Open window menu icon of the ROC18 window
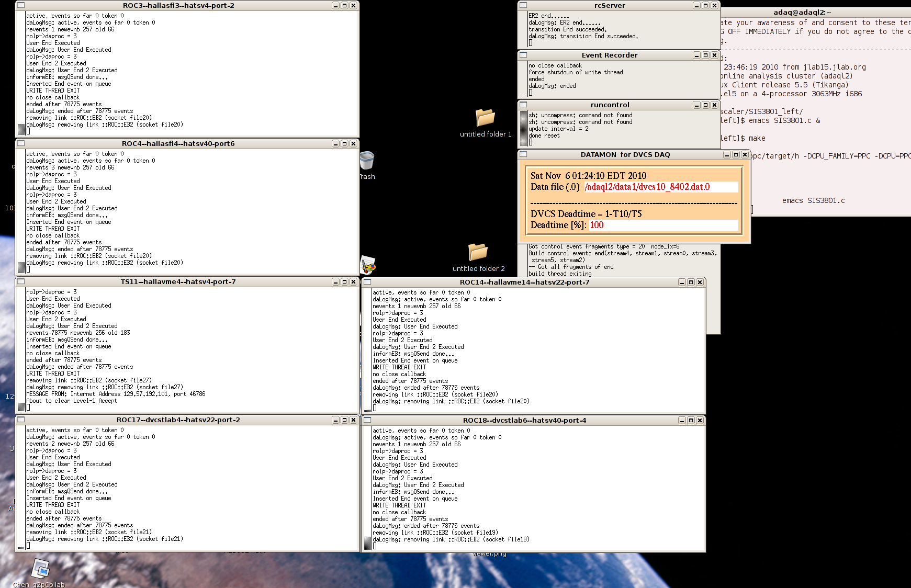Viewport: 911px width, 588px height. coord(367,420)
